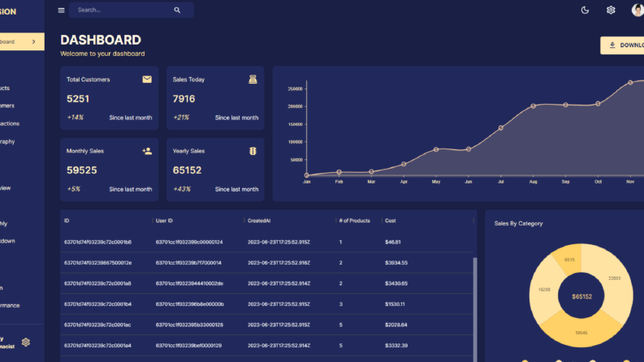Open the user profile avatar
The image size is (644, 362).
[638, 11]
